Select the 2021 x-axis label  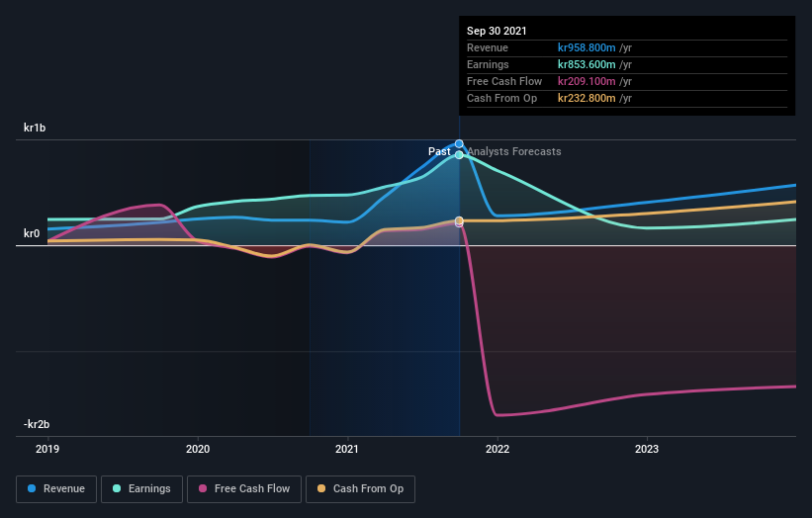coord(347,449)
